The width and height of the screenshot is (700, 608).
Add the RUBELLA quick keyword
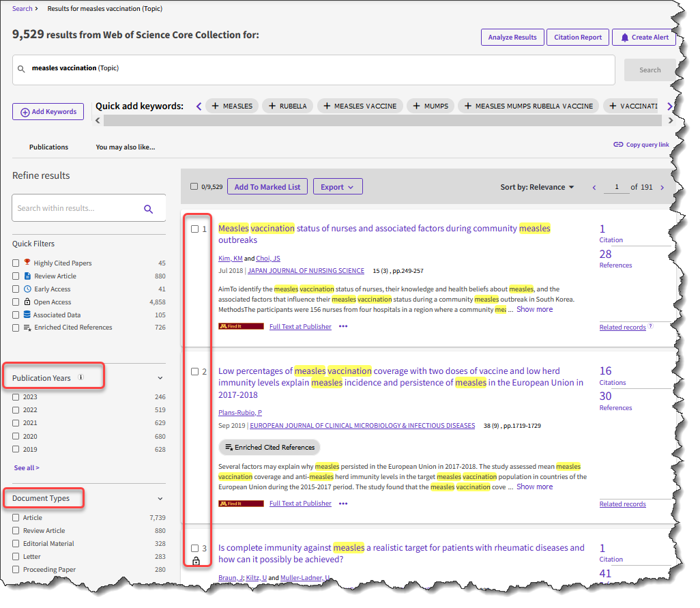(x=287, y=106)
